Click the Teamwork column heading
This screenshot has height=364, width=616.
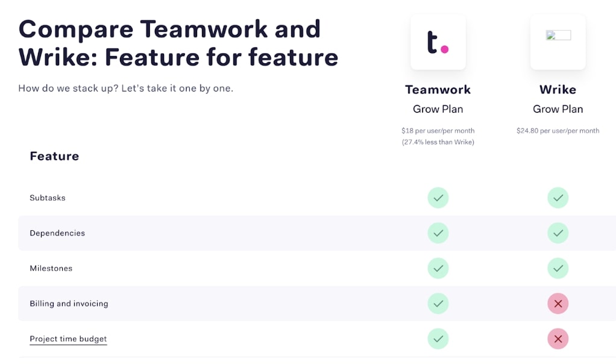pyautogui.click(x=438, y=90)
